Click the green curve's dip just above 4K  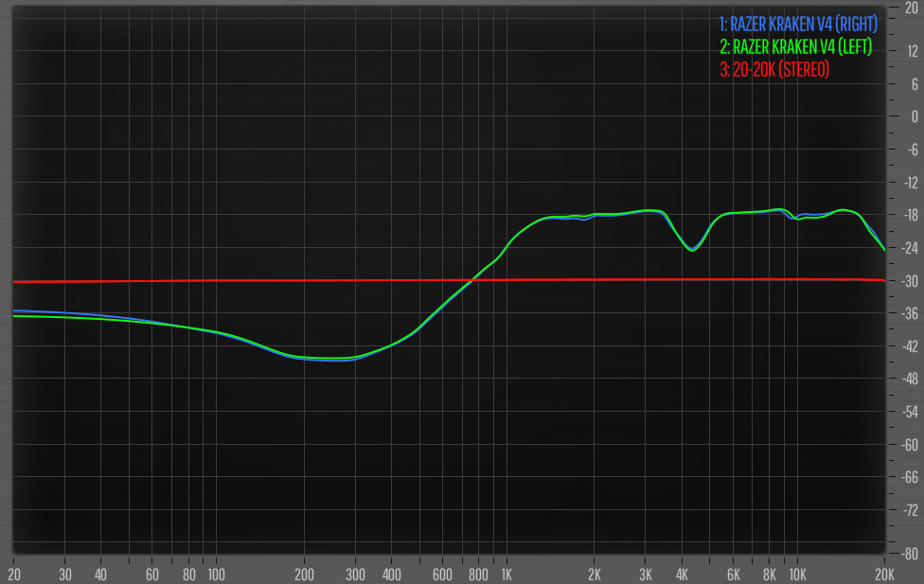pos(692,250)
